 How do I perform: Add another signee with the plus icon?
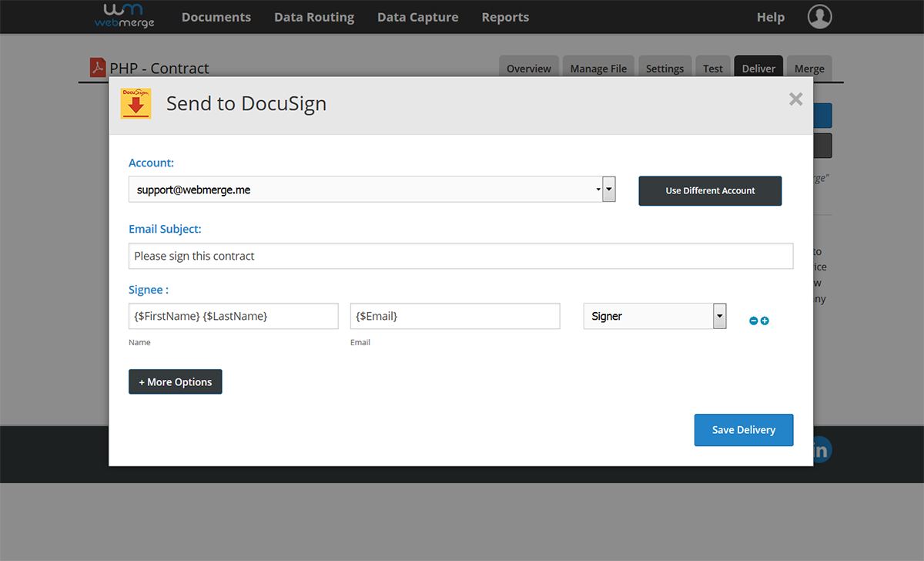coord(765,321)
